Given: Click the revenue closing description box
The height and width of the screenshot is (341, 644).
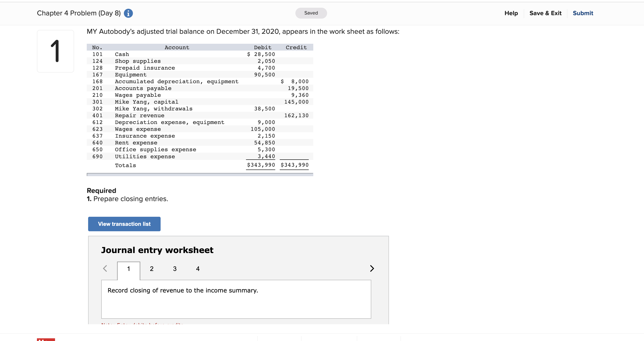Looking at the screenshot, I should pos(236,299).
